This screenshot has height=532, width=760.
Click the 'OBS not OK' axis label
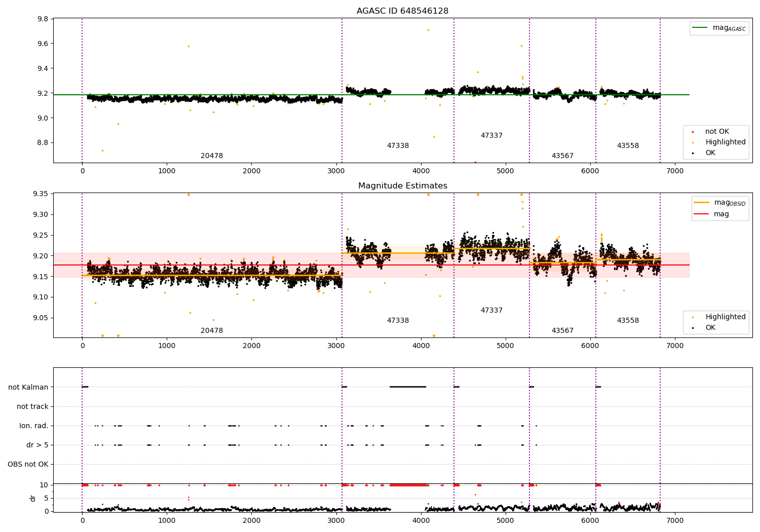click(x=28, y=465)
